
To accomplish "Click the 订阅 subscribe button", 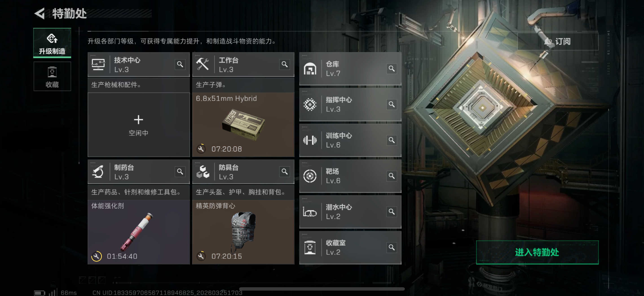I will (558, 41).
